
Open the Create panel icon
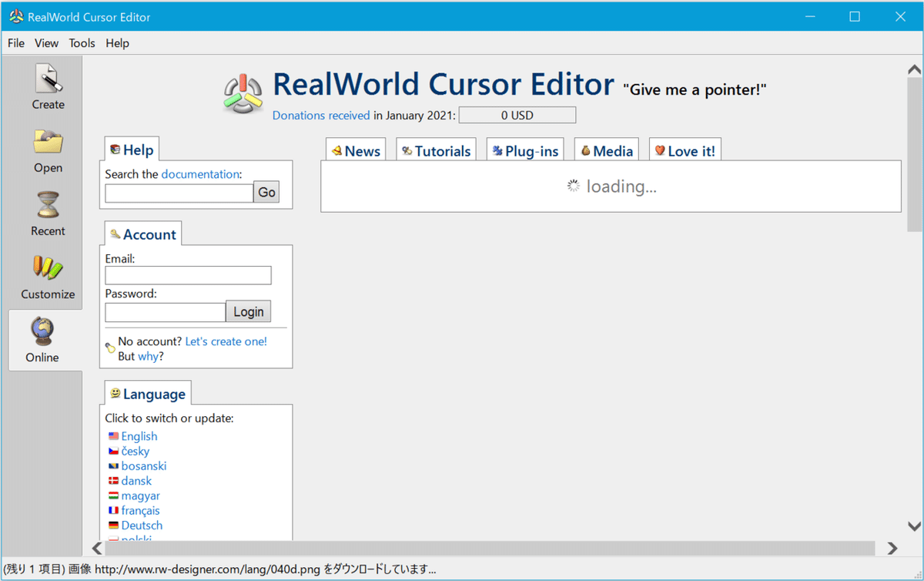click(x=48, y=79)
